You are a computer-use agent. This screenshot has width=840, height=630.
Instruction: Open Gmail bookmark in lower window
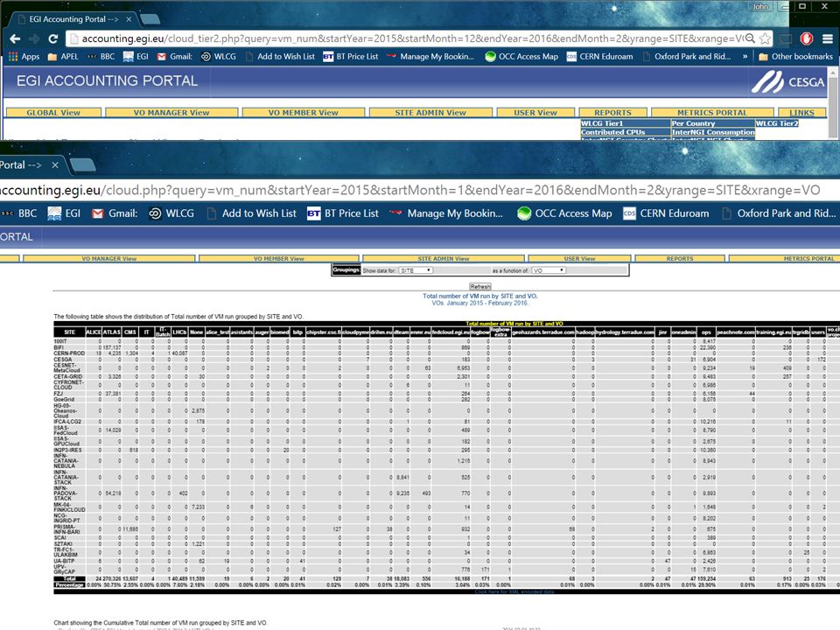(x=114, y=213)
